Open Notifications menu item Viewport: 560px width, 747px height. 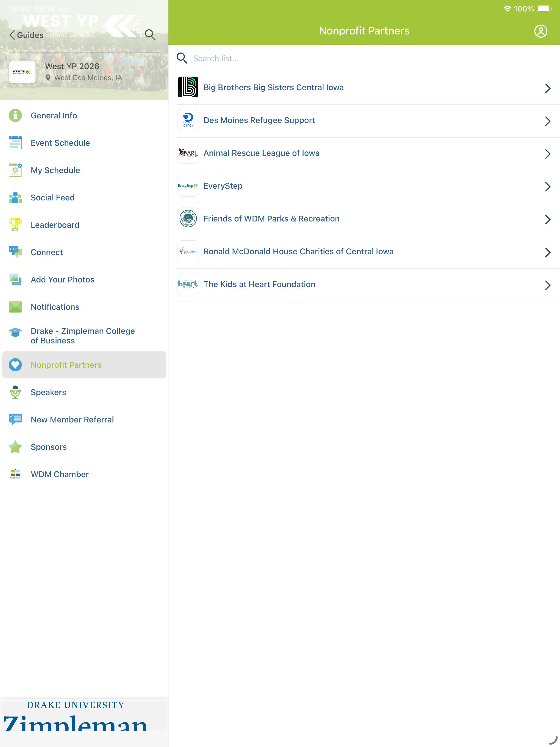click(84, 307)
